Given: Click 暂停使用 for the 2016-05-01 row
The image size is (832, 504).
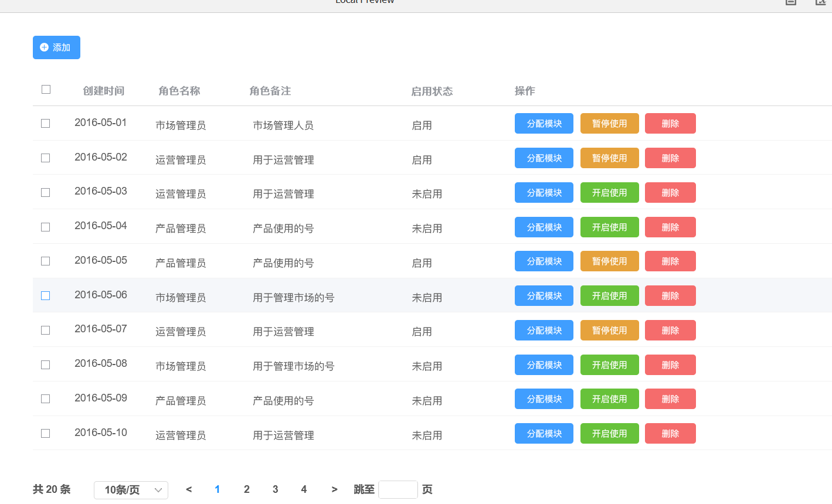Looking at the screenshot, I should (610, 124).
